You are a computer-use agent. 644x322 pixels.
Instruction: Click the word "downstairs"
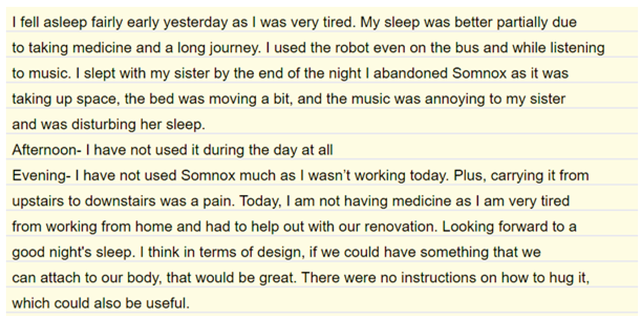tap(120, 201)
